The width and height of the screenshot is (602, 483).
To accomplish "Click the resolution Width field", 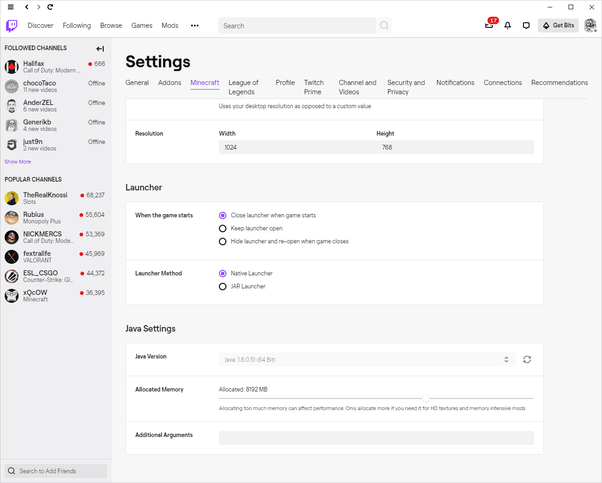I will [x=298, y=147].
